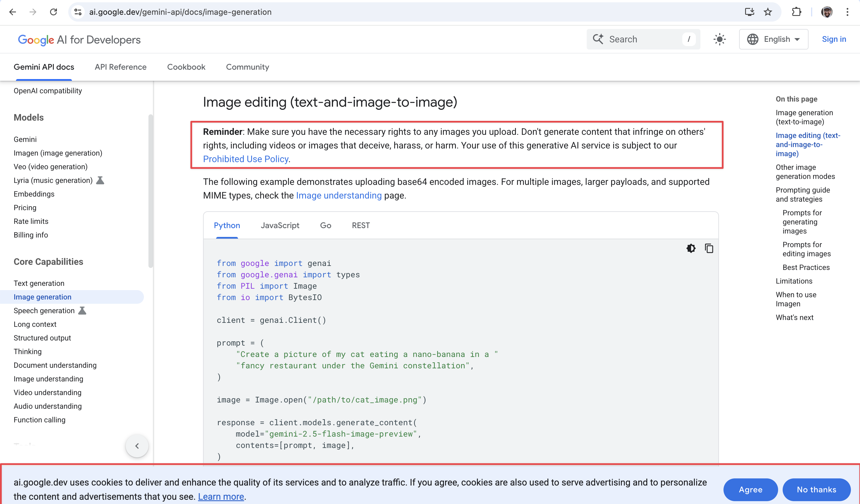Reload the page with the refresh icon
Viewport: 860px width, 504px height.
pyautogui.click(x=53, y=12)
